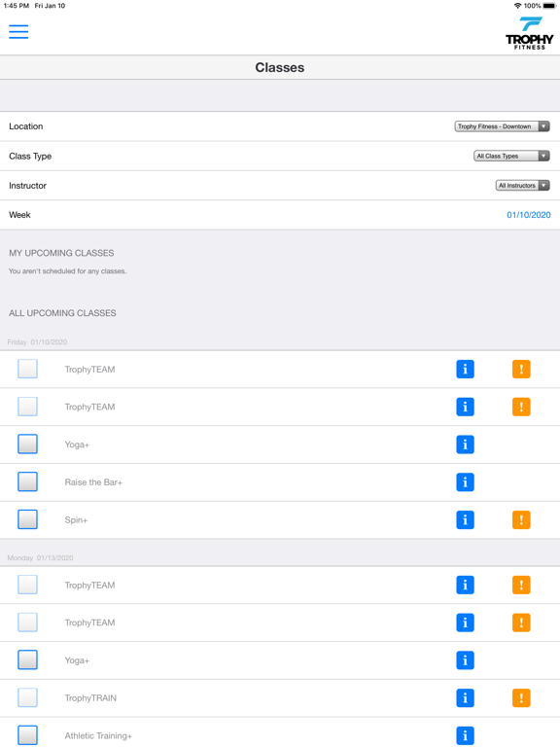This screenshot has width=560, height=747.
Task: View alert on Spin+ class
Action: point(521,519)
